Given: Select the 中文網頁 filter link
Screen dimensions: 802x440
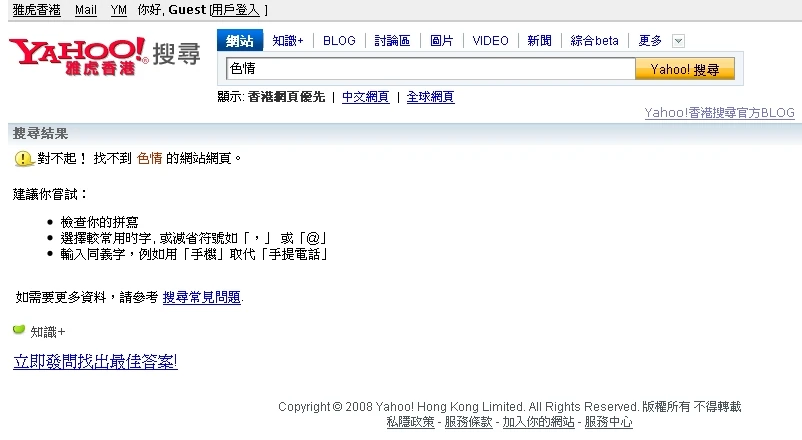Looking at the screenshot, I should [x=366, y=97].
